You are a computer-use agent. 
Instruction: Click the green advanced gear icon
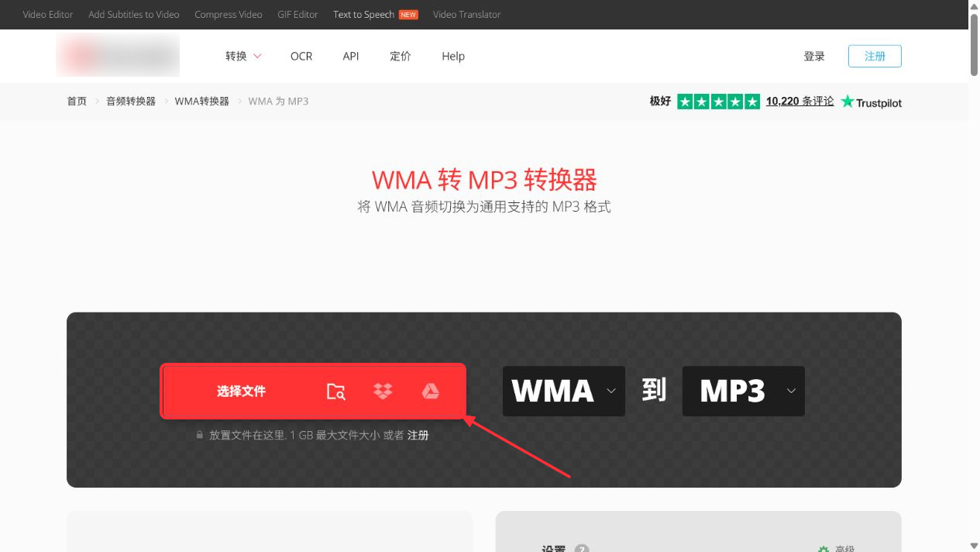[824, 549]
